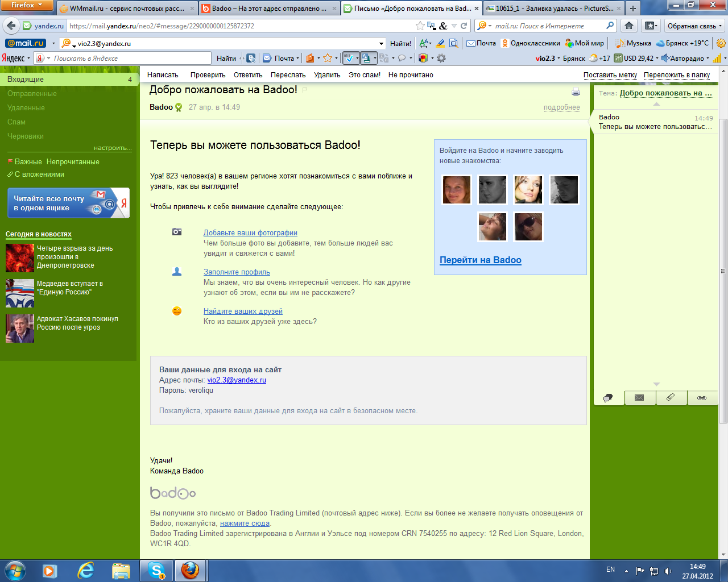Click the gear settings icon in Yandex bar
This screenshot has width=728, height=582.
point(441,58)
